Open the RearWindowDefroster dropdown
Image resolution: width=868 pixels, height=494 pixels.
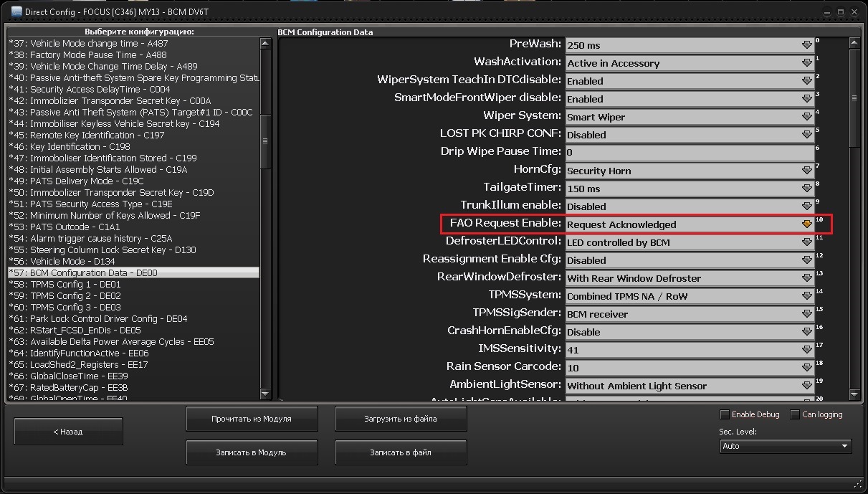coord(690,278)
